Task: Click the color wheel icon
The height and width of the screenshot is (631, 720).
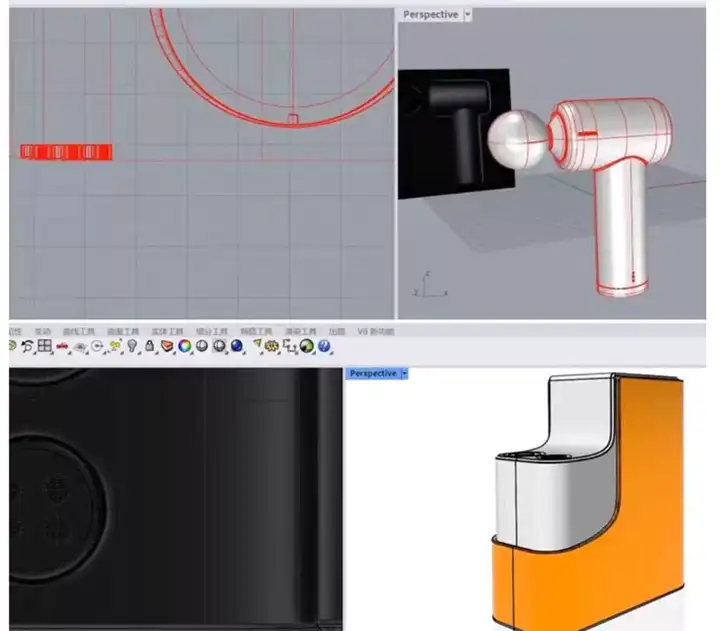Action: pyautogui.click(x=184, y=346)
